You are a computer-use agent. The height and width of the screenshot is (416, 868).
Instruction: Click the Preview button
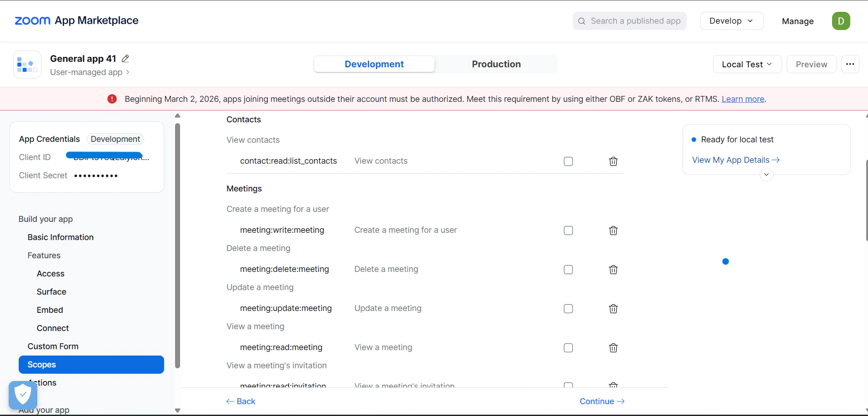pyautogui.click(x=811, y=64)
